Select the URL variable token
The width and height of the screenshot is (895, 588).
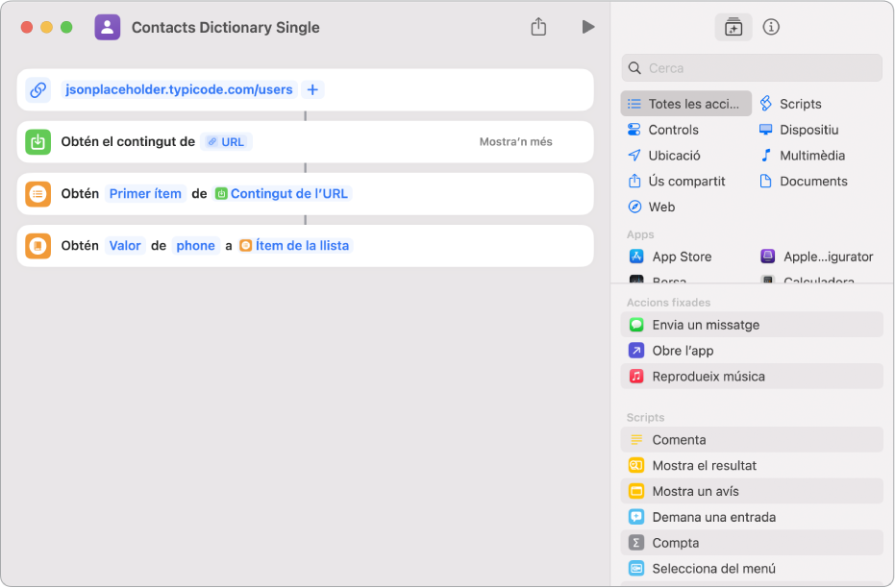click(226, 142)
